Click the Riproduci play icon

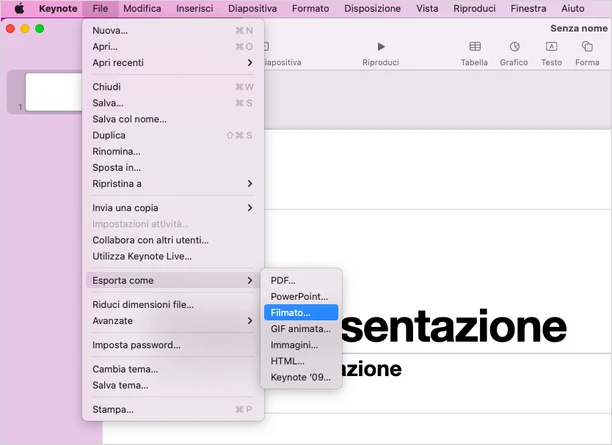coord(381,47)
